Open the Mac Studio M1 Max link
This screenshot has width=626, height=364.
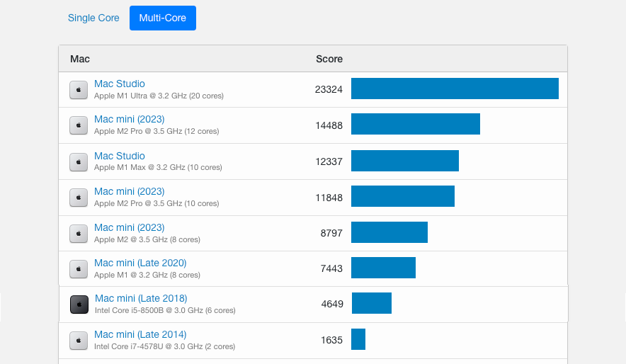tap(120, 156)
